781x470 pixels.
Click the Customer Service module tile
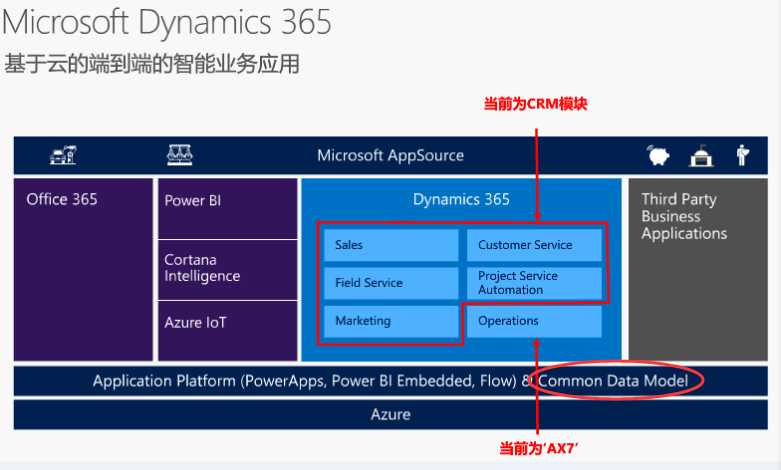coord(534,245)
